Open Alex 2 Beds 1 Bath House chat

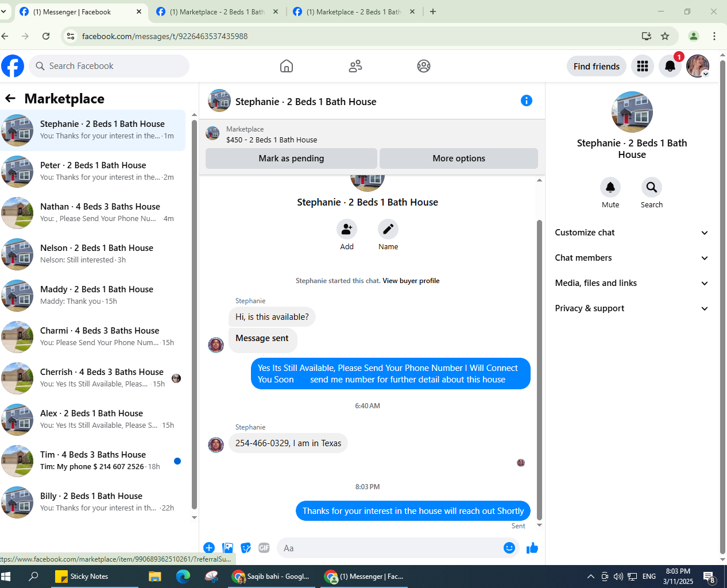coord(93,420)
